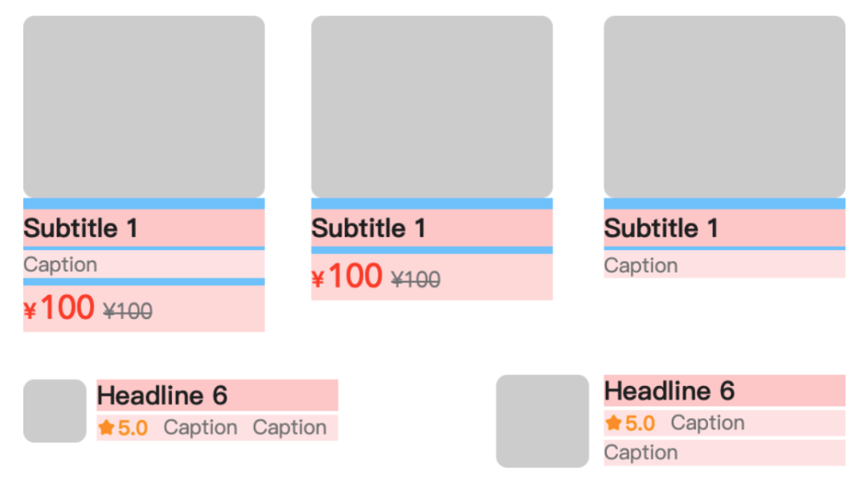Click the red ¥100 price in middle card
This screenshot has width=868, height=488.
point(346,276)
